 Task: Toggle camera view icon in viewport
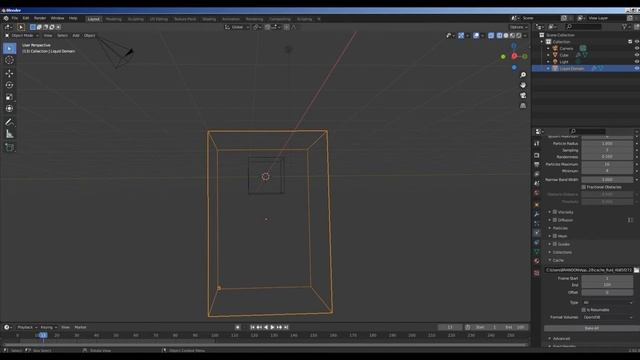click(x=523, y=96)
